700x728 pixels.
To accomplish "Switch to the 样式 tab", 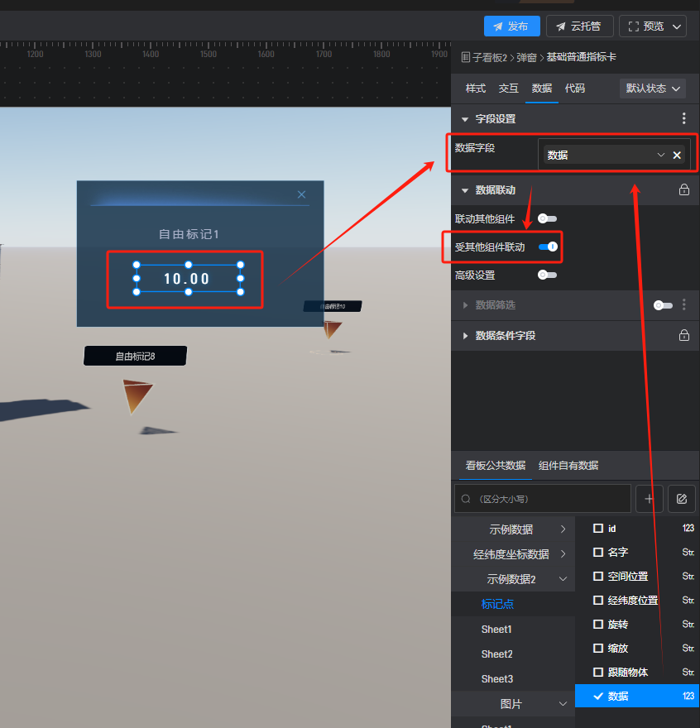I will click(x=475, y=89).
